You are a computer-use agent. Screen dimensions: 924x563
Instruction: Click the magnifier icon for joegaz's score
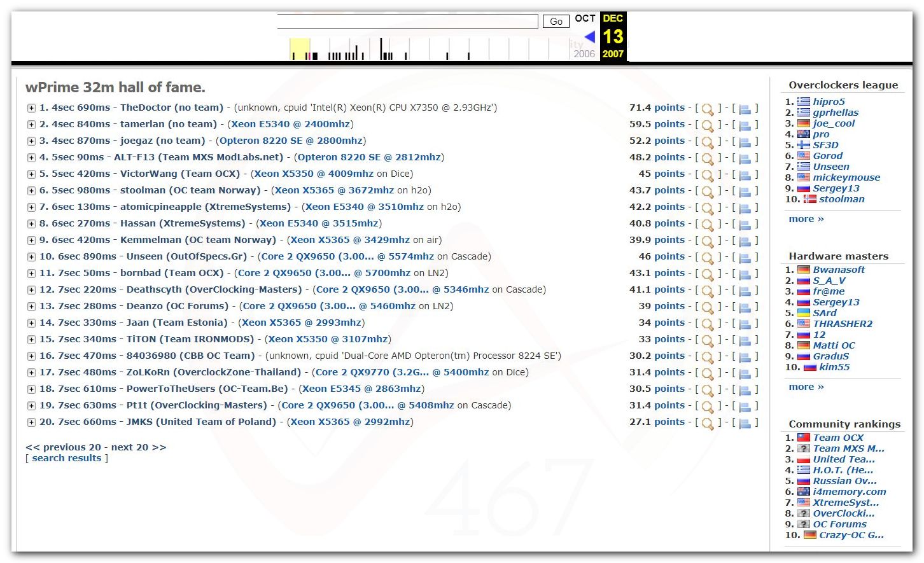click(x=707, y=142)
